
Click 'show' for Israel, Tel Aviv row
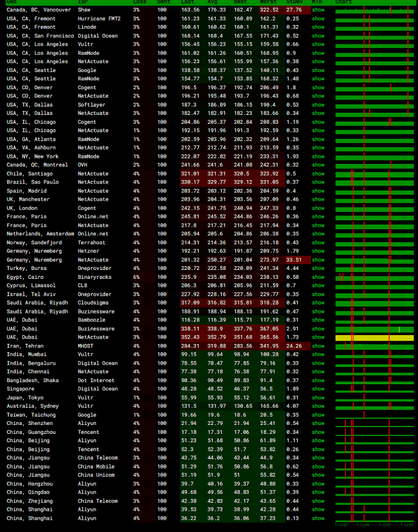318,294
